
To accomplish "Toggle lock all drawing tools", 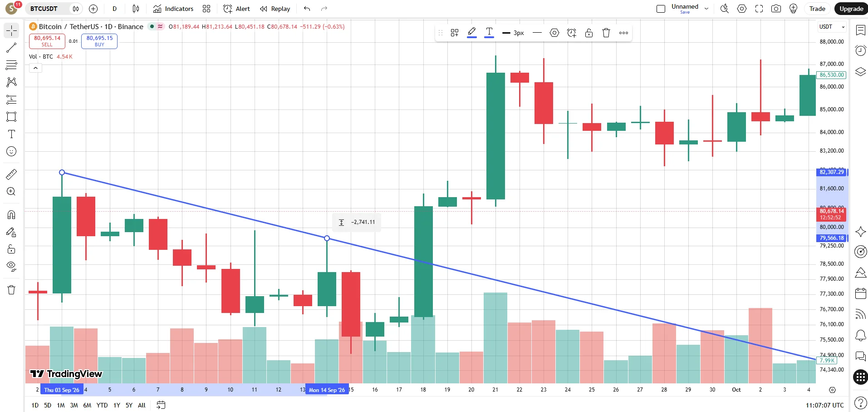I will (11, 249).
